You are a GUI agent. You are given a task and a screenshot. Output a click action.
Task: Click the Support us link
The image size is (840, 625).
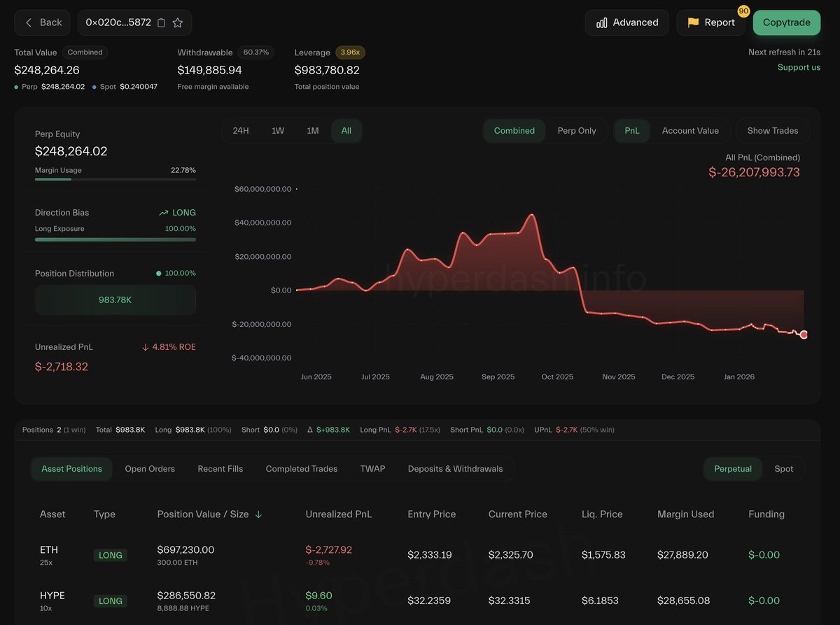(799, 67)
